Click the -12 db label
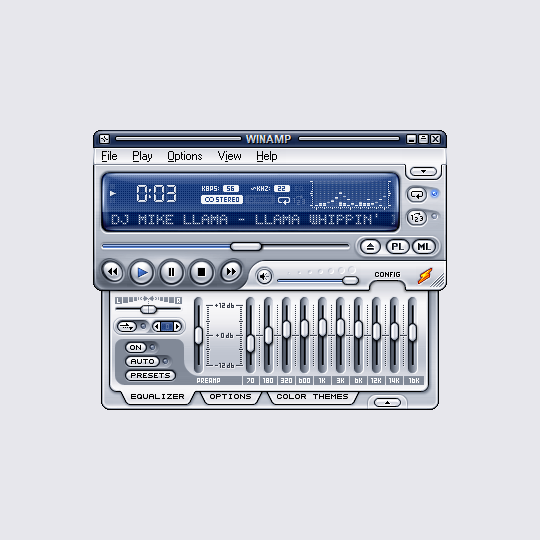 [224, 365]
